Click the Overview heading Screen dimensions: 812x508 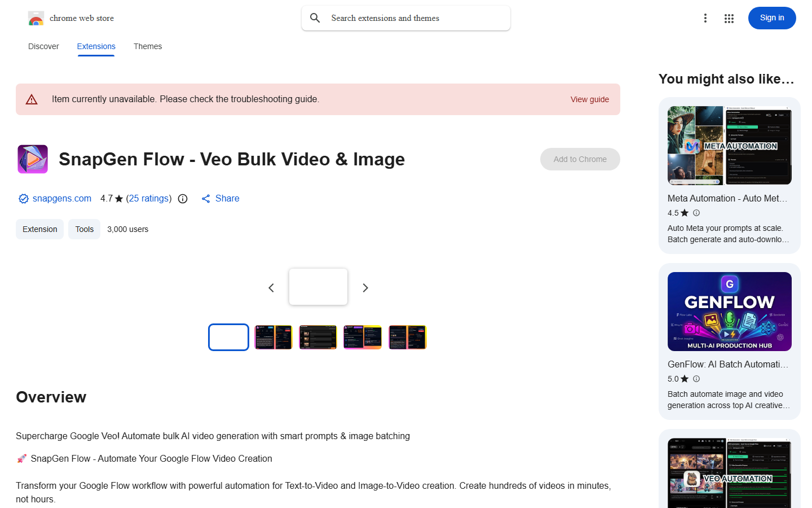[x=51, y=397]
